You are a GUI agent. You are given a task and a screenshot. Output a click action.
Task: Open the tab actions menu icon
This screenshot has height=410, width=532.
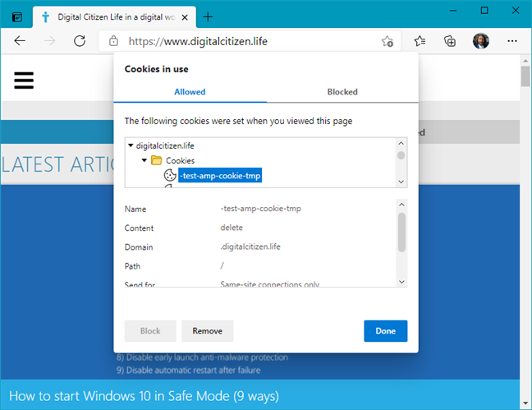pyautogui.click(x=17, y=17)
